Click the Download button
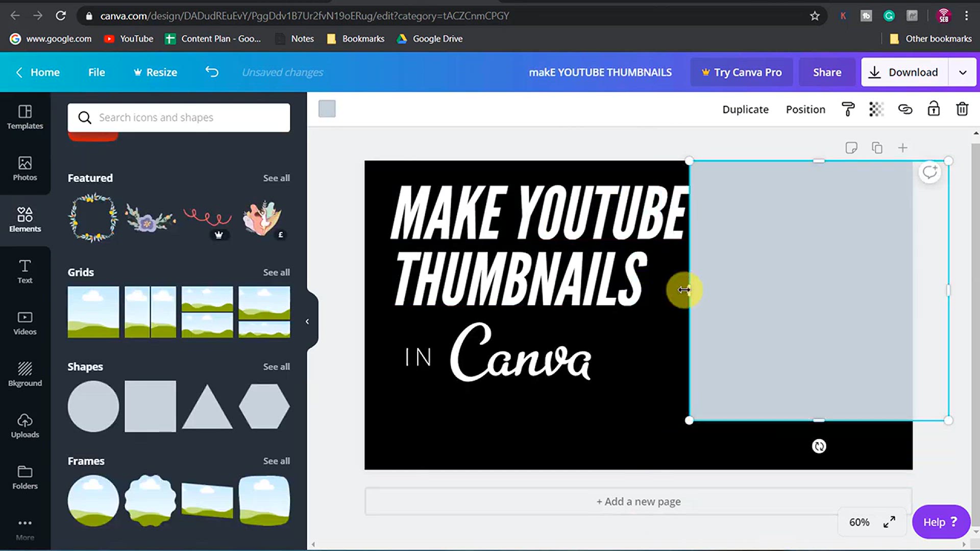The width and height of the screenshot is (980, 551). (x=904, y=72)
